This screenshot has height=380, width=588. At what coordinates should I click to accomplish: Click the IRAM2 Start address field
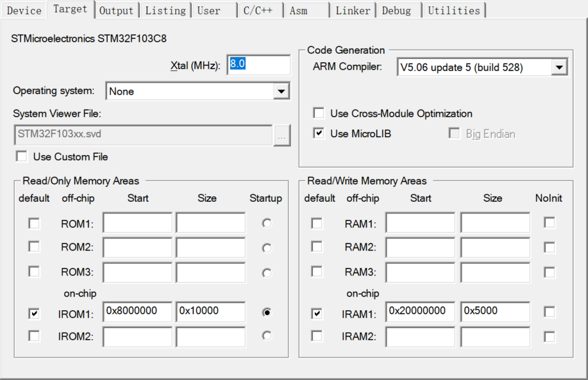pyautogui.click(x=421, y=336)
